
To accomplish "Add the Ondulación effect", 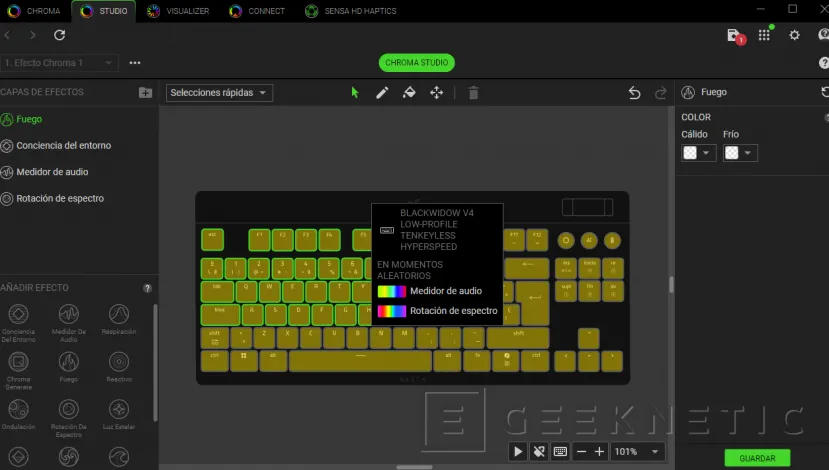I will 19,414.
